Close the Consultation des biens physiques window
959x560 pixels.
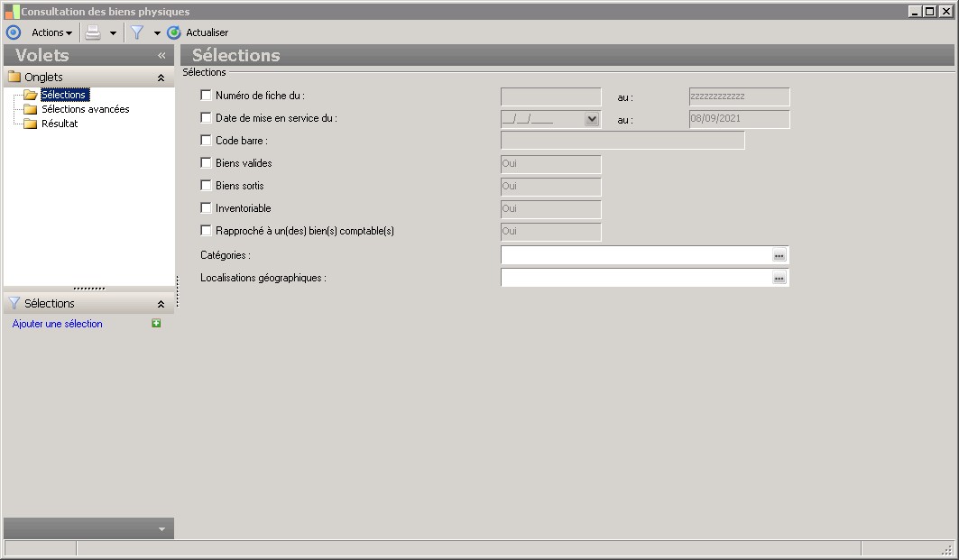945,12
